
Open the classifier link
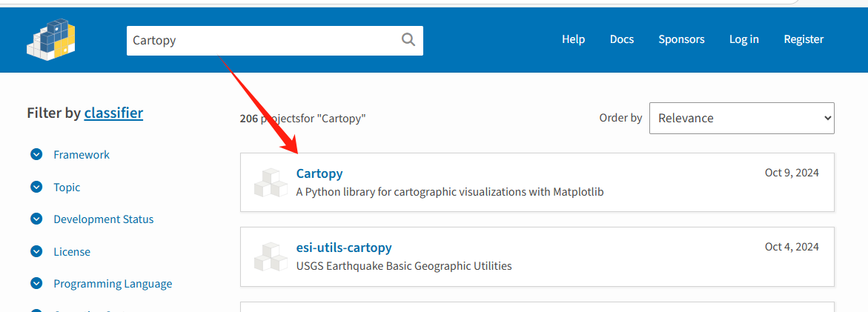click(x=113, y=113)
